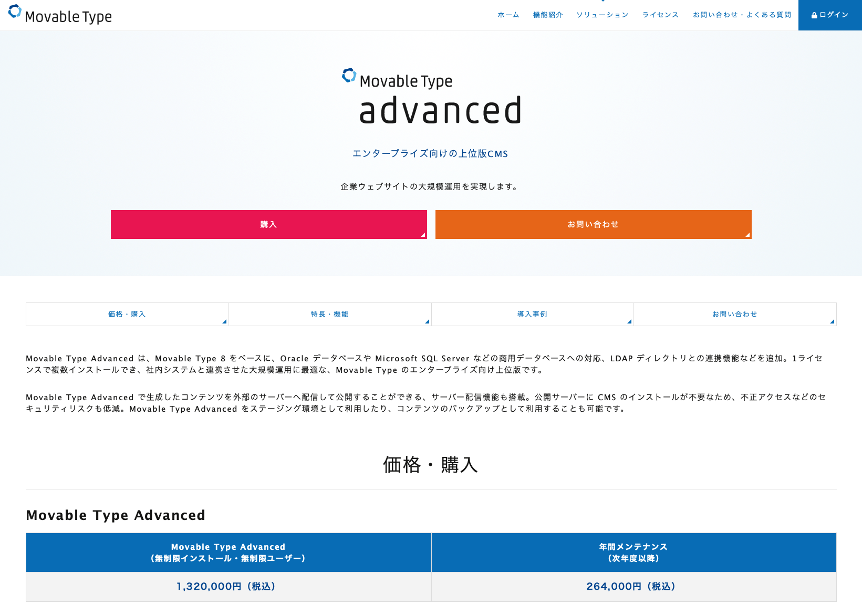Click the Movable Type Advanced subheading
This screenshot has width=862, height=616.
[116, 515]
